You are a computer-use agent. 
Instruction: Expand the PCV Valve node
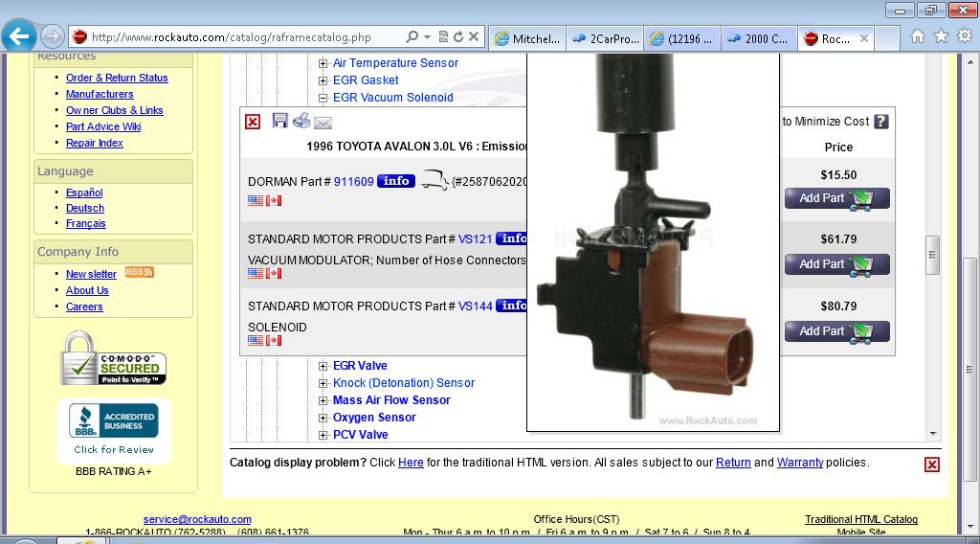[323, 435]
